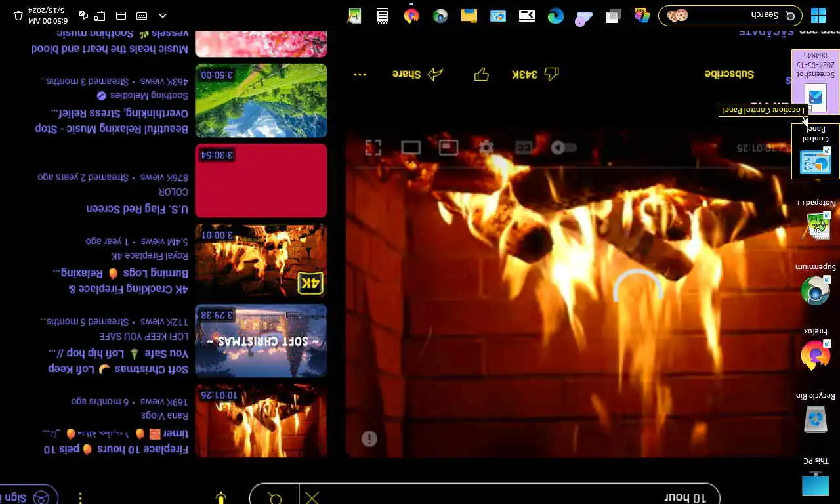
Task: Open Task View from the taskbar
Action: click(x=614, y=16)
